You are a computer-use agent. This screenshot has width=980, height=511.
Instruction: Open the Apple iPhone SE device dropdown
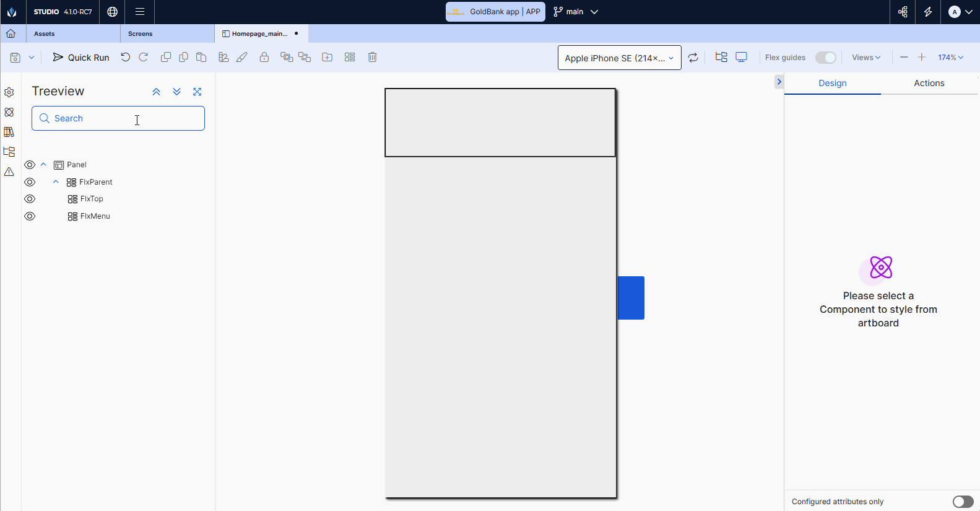(x=619, y=58)
